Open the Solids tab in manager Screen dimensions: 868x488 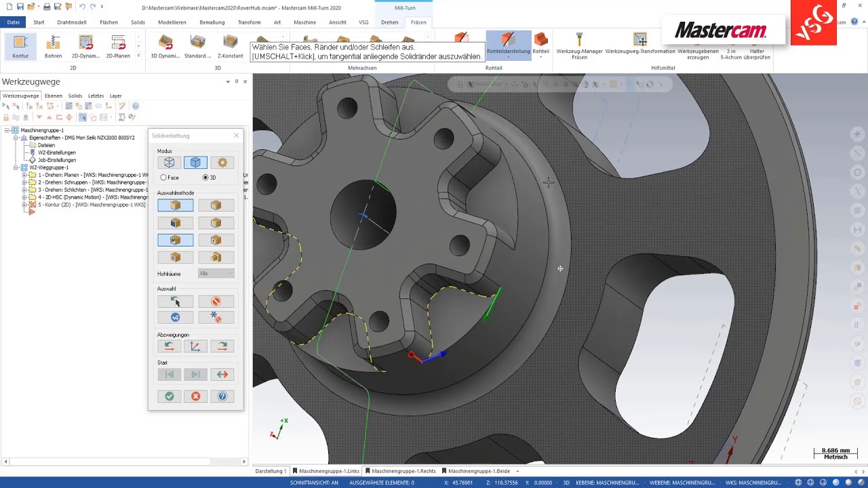tap(75, 96)
